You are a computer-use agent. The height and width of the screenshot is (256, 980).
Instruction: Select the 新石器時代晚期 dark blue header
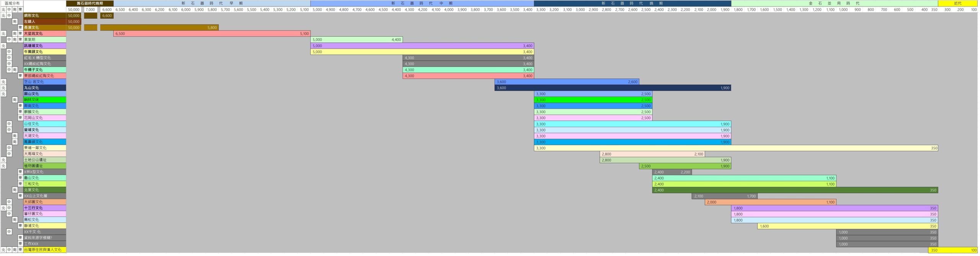(632, 3)
